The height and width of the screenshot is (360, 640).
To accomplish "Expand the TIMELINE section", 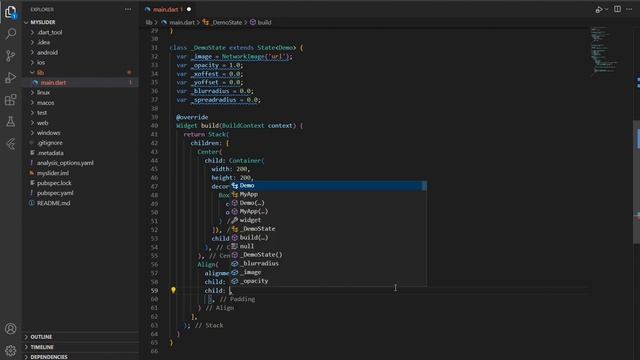I will (x=80, y=347).
